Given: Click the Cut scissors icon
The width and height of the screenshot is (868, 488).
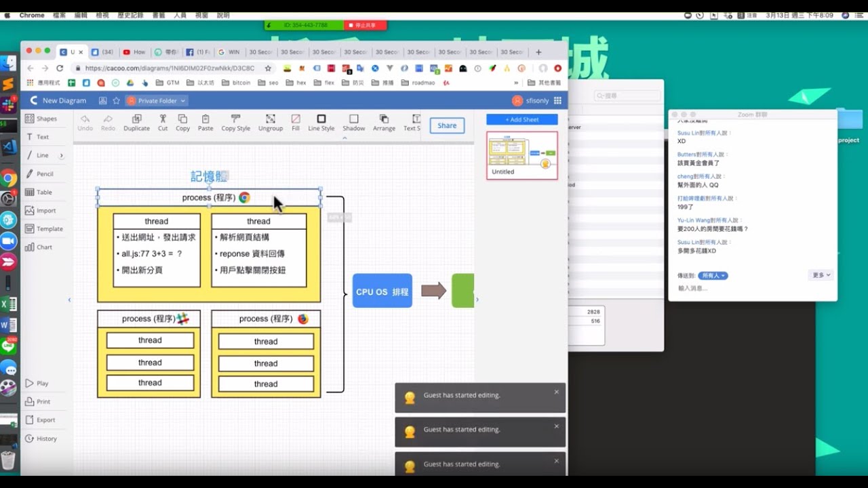Looking at the screenshot, I should tap(163, 123).
